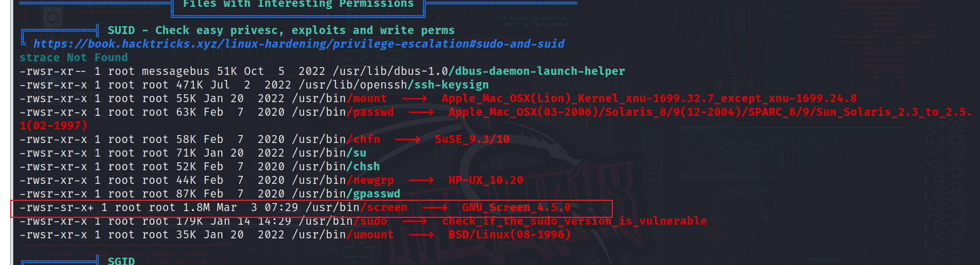Click the newgrp binary name

[x=373, y=180]
